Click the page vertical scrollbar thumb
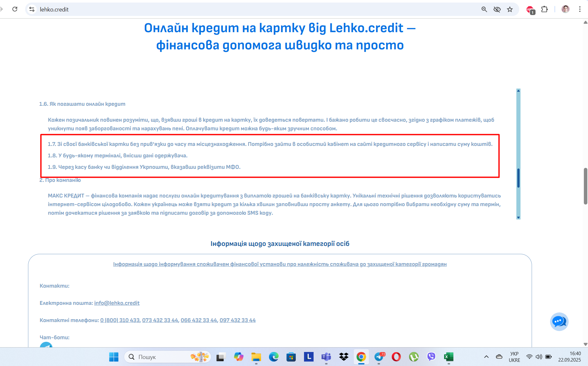Screen dimensions: 588x366 click(585, 186)
